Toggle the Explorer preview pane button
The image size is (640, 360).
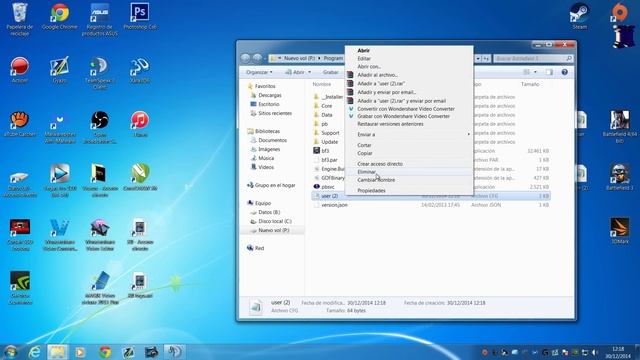tap(549, 72)
